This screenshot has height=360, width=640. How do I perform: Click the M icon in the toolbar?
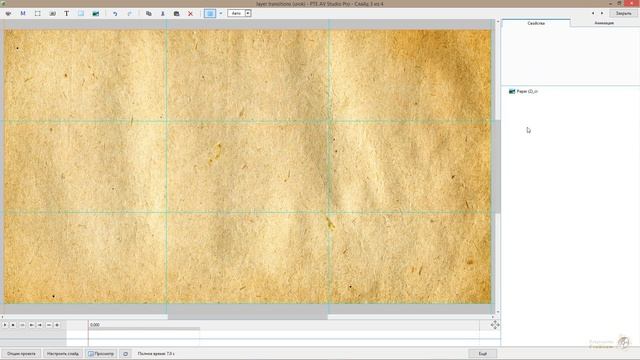point(23,13)
